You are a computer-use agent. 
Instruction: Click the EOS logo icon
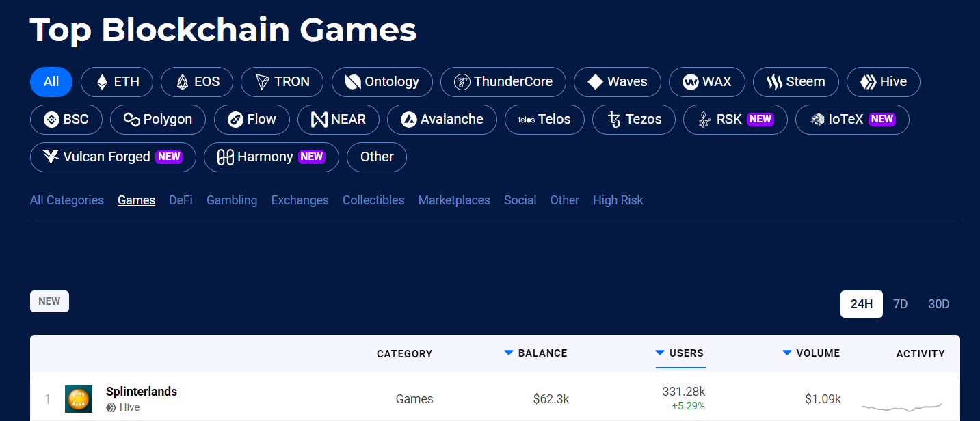click(183, 82)
